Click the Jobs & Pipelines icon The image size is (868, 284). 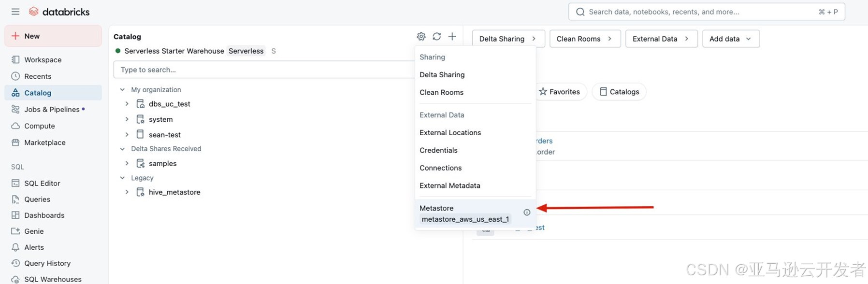pos(15,109)
